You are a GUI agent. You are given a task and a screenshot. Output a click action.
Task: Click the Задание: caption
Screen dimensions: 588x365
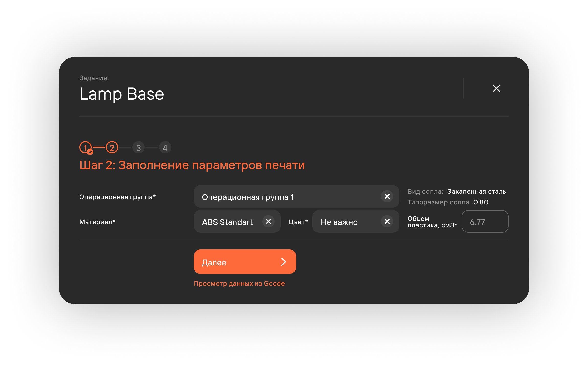point(94,78)
